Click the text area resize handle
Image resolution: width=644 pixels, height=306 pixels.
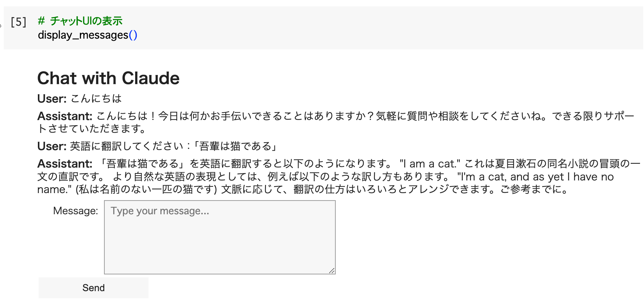tap(332, 271)
